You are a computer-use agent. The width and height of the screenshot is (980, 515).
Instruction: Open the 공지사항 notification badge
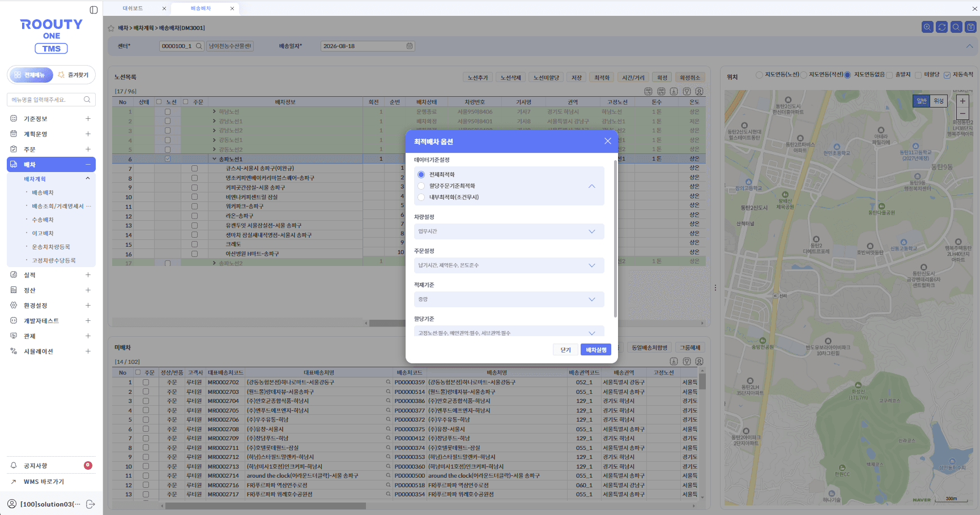[x=88, y=465]
